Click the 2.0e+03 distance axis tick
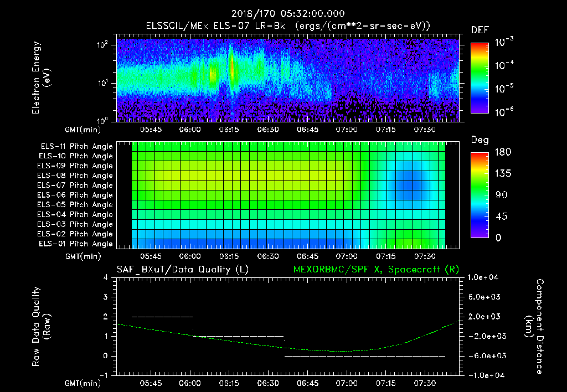The image size is (567, 392). [484, 317]
